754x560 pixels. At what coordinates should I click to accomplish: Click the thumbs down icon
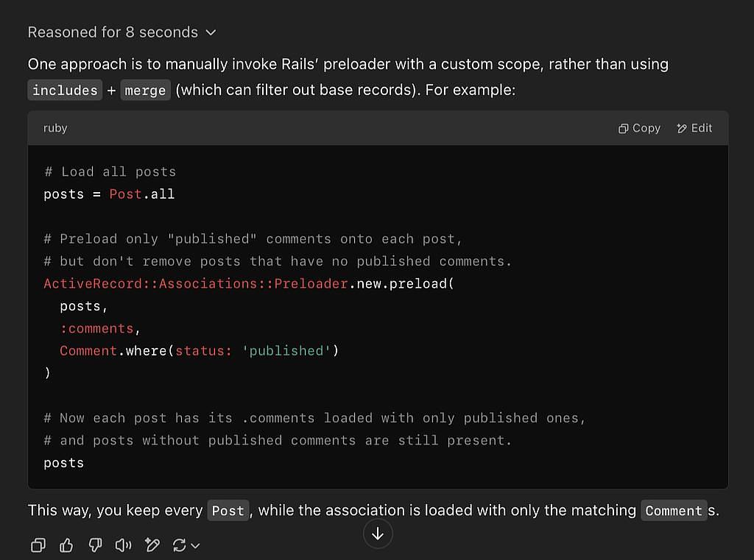[95, 545]
